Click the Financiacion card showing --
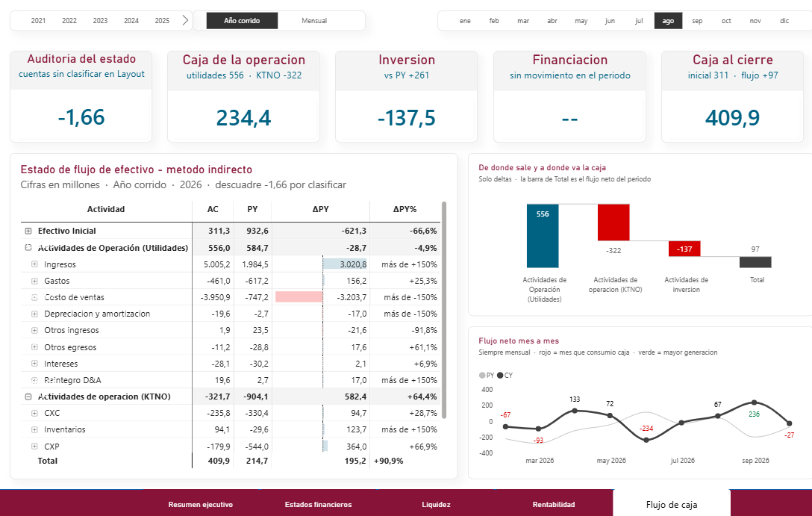 point(569,96)
